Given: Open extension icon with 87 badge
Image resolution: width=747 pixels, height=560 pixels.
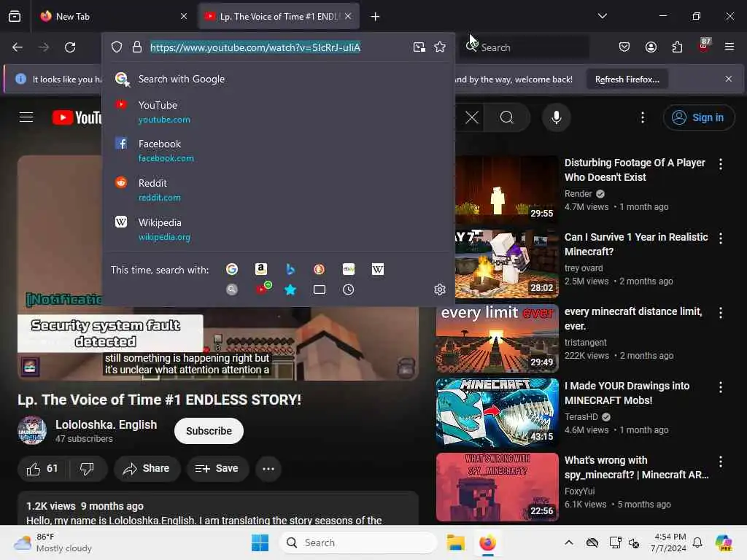Looking at the screenshot, I should coord(704,46).
